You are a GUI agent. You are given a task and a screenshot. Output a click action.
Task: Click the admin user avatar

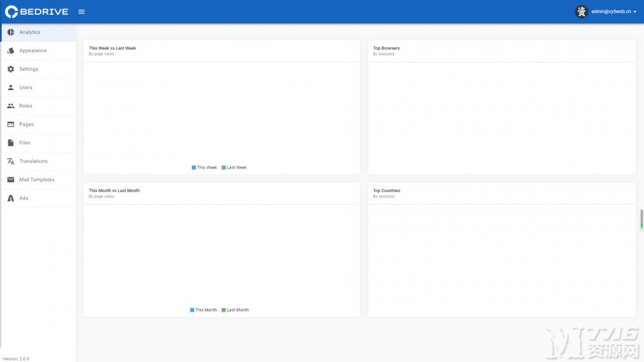click(x=581, y=12)
